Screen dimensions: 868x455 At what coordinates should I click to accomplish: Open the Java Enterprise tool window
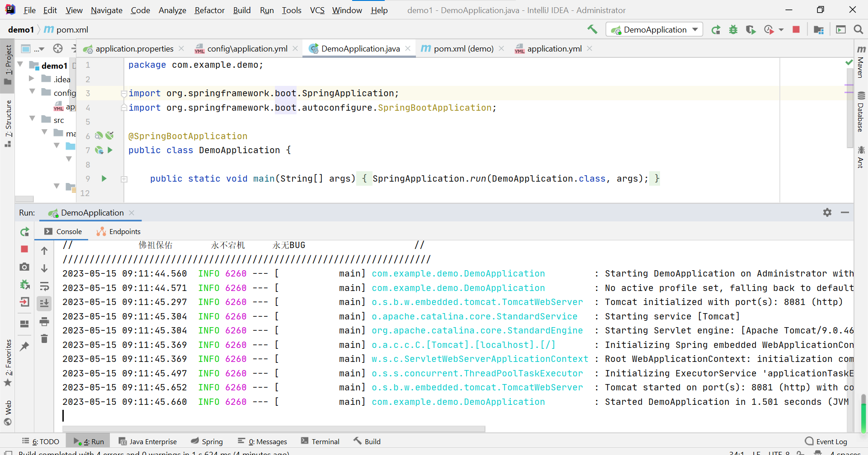[x=148, y=441]
